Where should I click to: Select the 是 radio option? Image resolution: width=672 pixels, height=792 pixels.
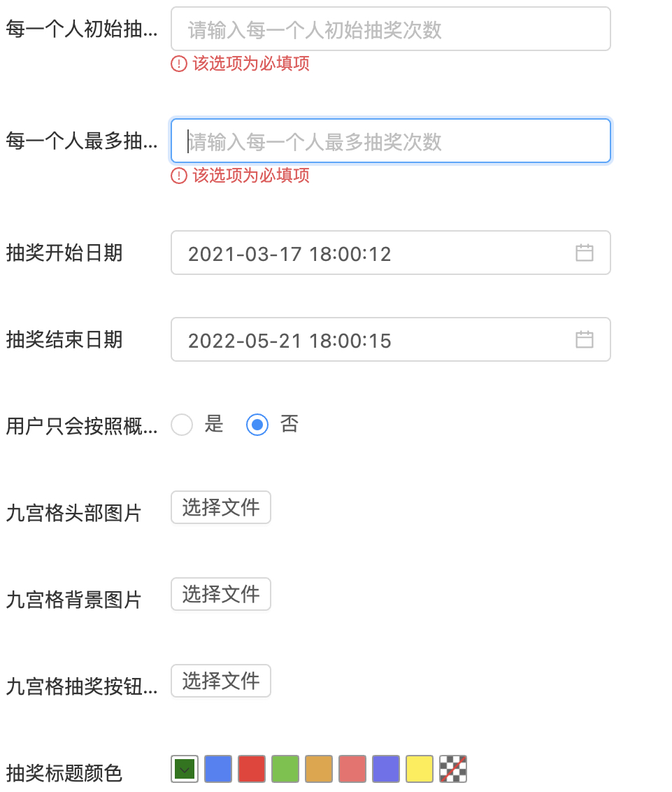[x=181, y=425]
